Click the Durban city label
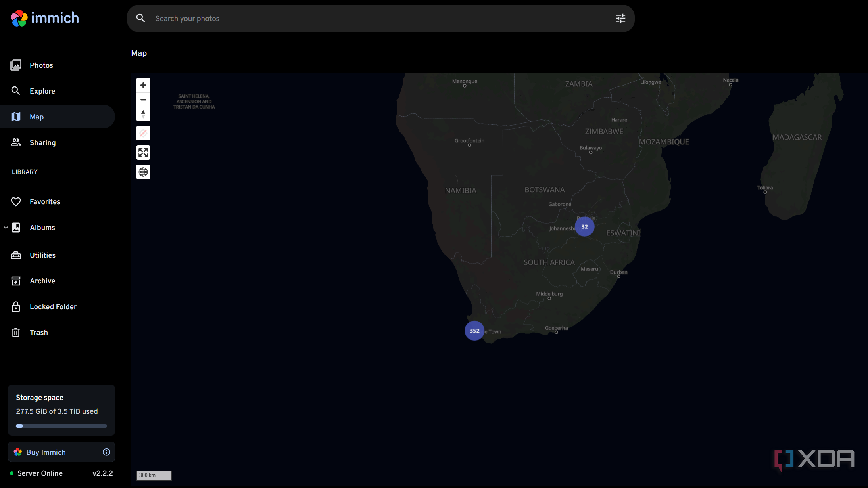 click(x=618, y=272)
